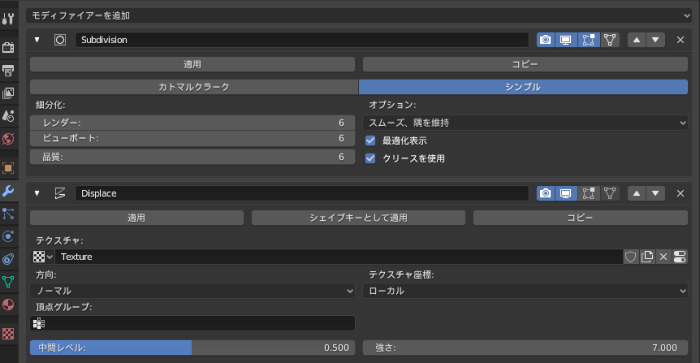Adjust the 中間レベル slider
The height and width of the screenshot is (363, 700).
tap(192, 347)
